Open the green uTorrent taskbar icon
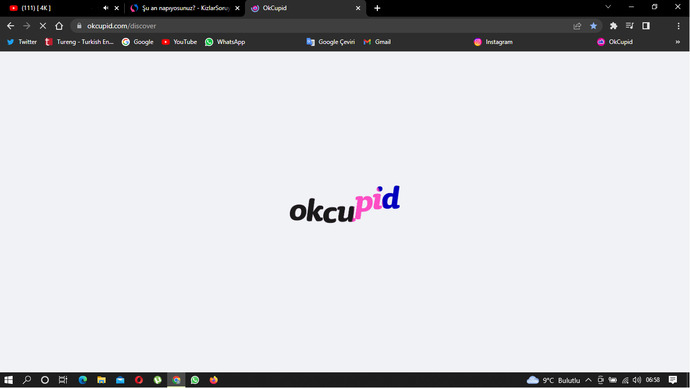This screenshot has height=388, width=690. click(x=158, y=380)
